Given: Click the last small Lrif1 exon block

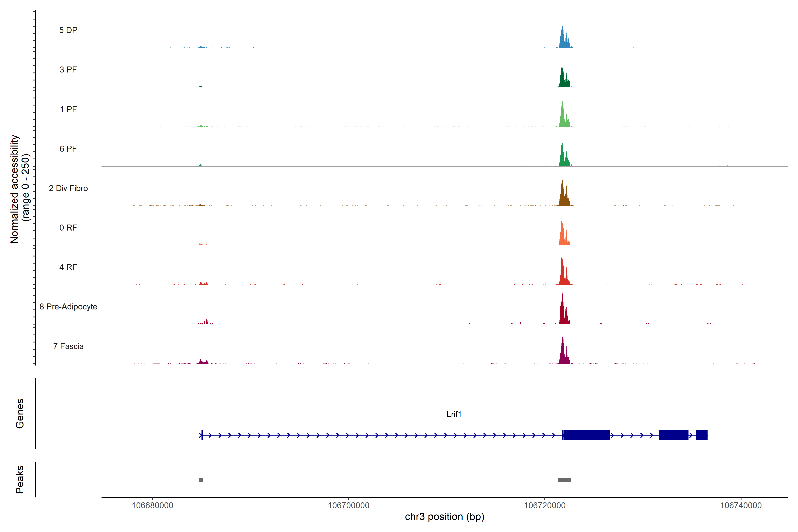Looking at the screenshot, I should click(702, 435).
